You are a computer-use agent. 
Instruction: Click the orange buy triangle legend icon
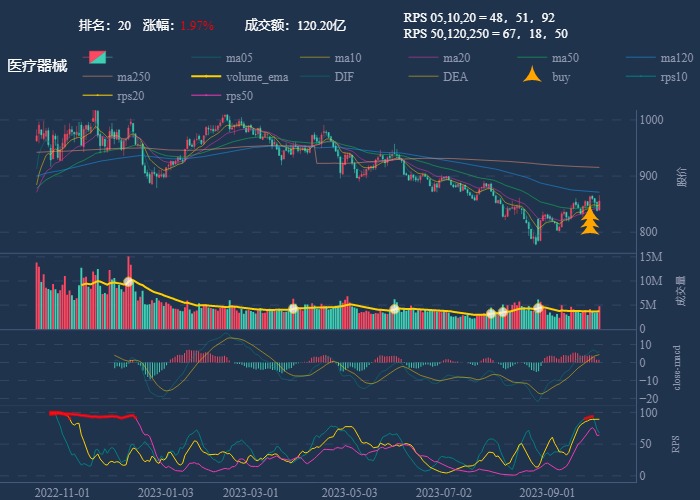pos(532,77)
